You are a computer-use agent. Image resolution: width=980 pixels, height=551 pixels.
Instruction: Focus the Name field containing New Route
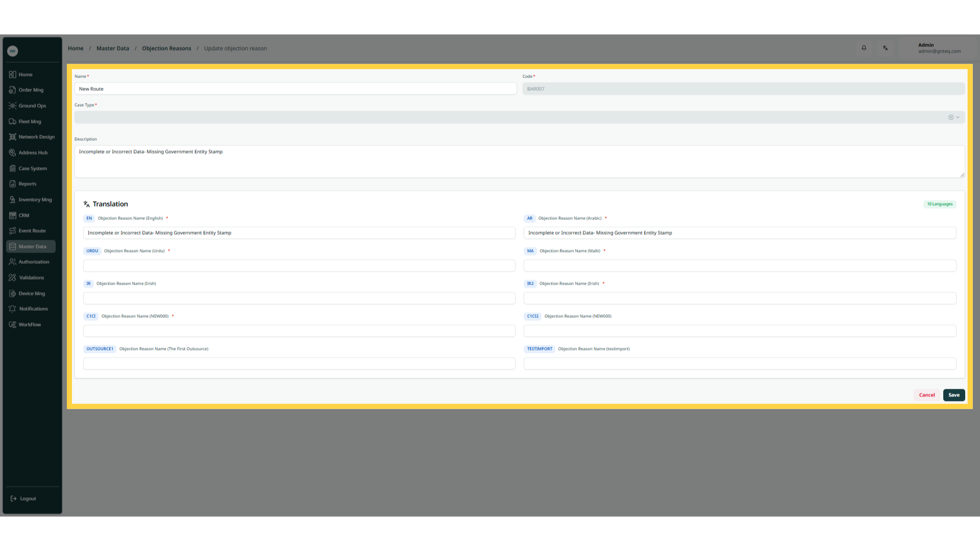point(296,89)
